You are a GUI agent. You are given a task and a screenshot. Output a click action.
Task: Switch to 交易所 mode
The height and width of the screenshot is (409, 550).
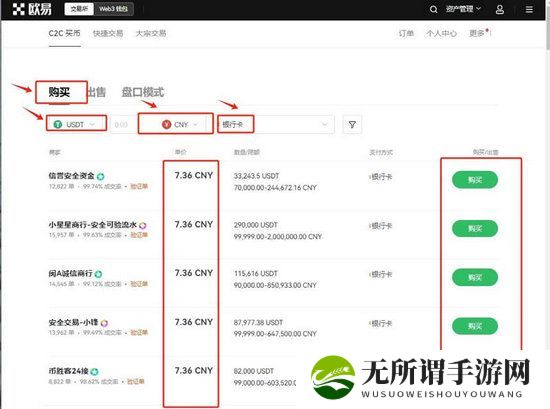79,9
